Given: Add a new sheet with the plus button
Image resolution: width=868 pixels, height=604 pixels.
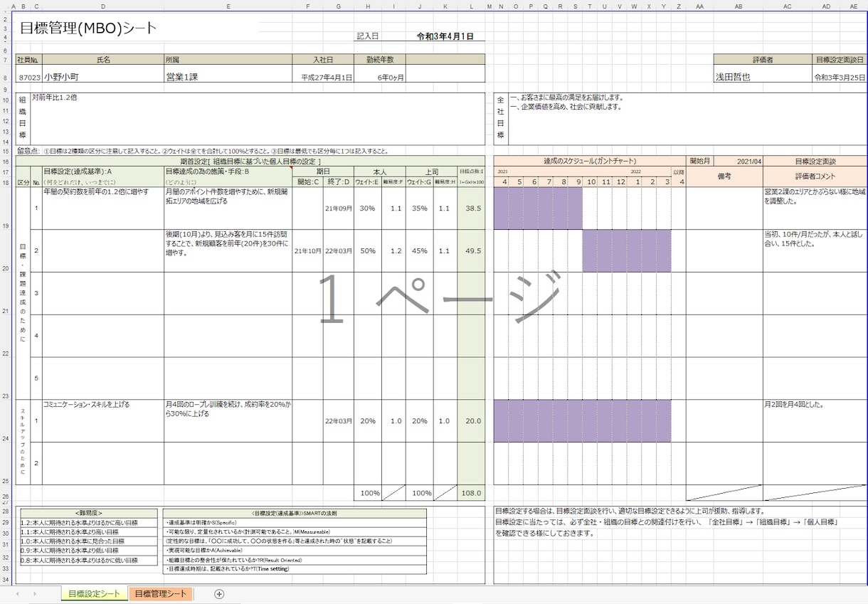Looking at the screenshot, I should (219, 594).
